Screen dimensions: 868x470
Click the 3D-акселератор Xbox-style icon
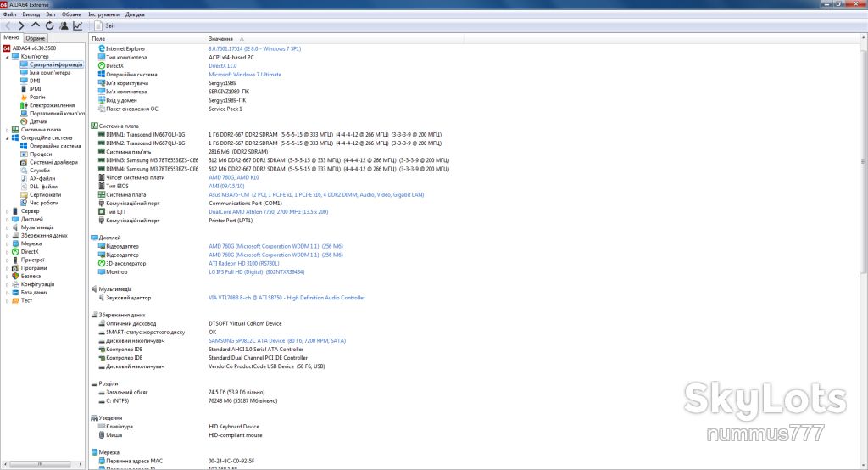point(102,263)
